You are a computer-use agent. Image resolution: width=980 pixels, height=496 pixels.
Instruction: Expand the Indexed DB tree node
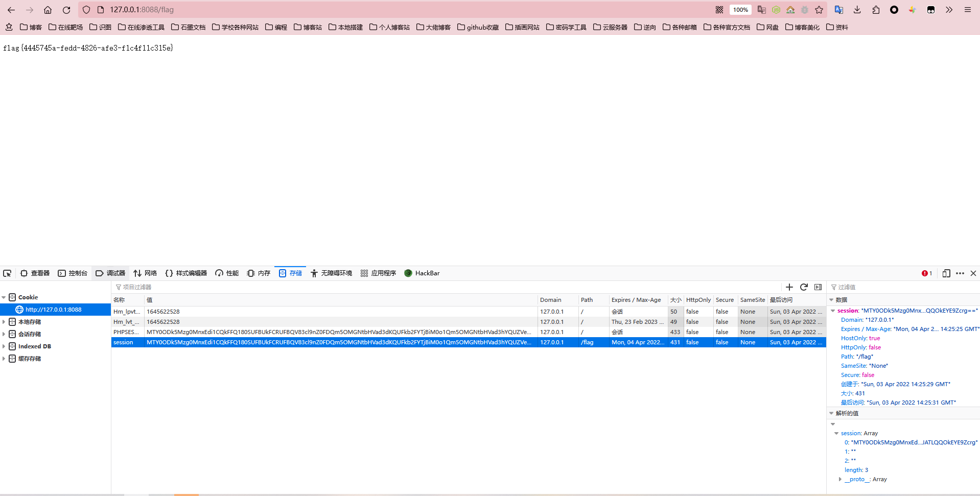click(4, 346)
